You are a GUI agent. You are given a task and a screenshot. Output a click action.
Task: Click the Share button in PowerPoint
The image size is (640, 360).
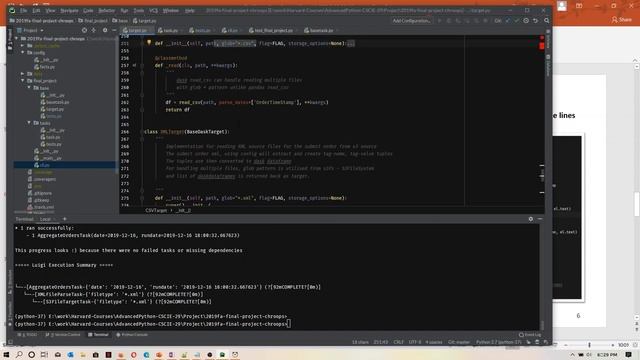(x=621, y=20)
